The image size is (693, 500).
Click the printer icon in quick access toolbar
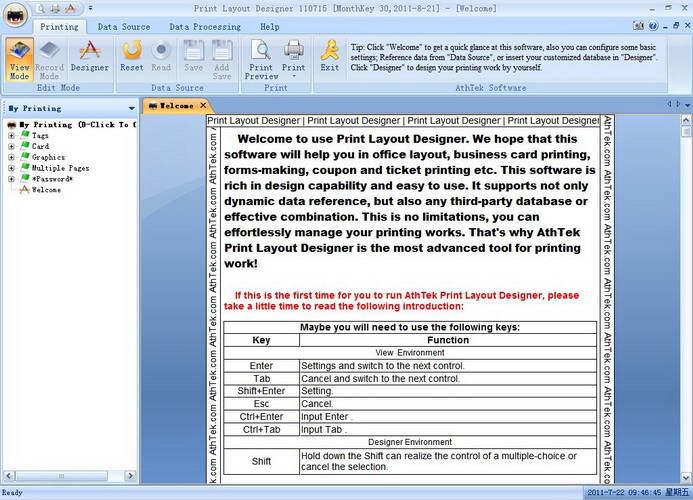55,8
